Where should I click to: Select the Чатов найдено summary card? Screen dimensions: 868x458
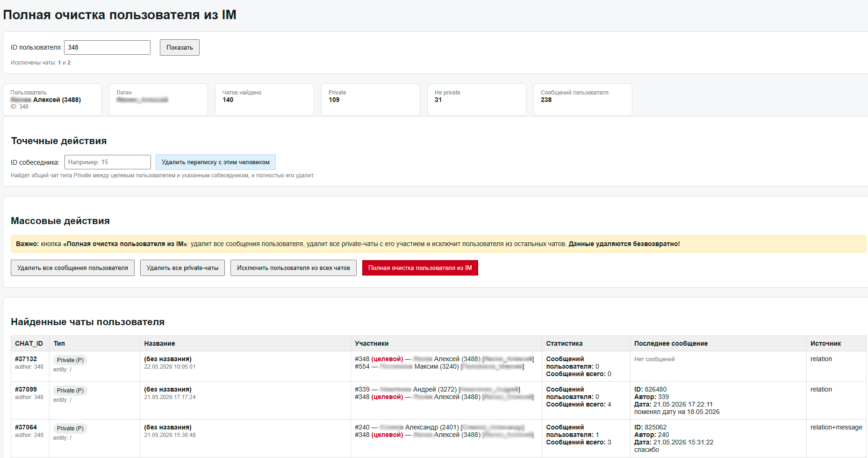point(264,99)
